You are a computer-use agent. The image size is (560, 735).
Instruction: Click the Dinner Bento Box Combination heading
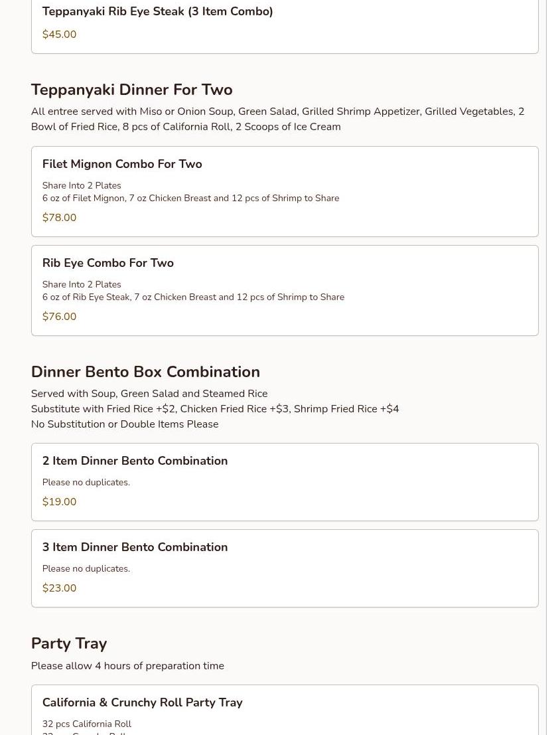[x=145, y=372]
